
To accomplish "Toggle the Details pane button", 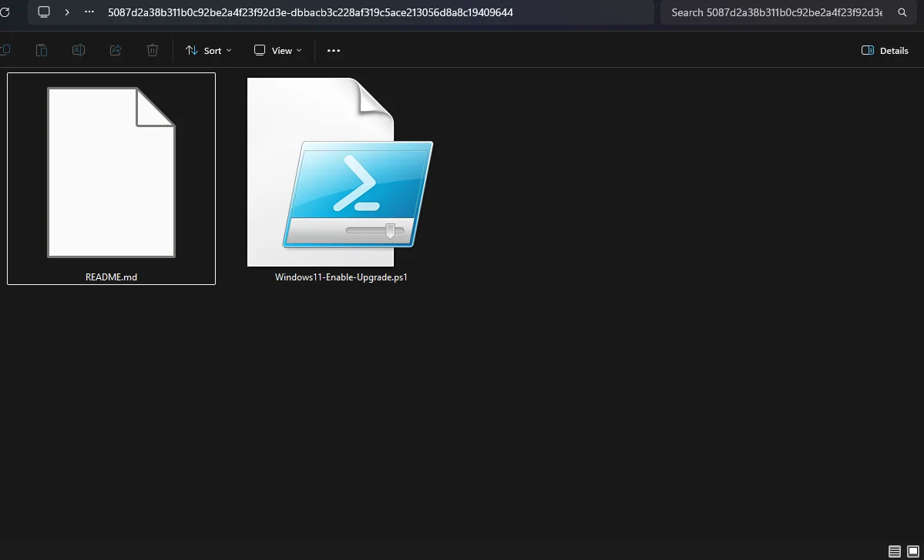I will click(885, 51).
